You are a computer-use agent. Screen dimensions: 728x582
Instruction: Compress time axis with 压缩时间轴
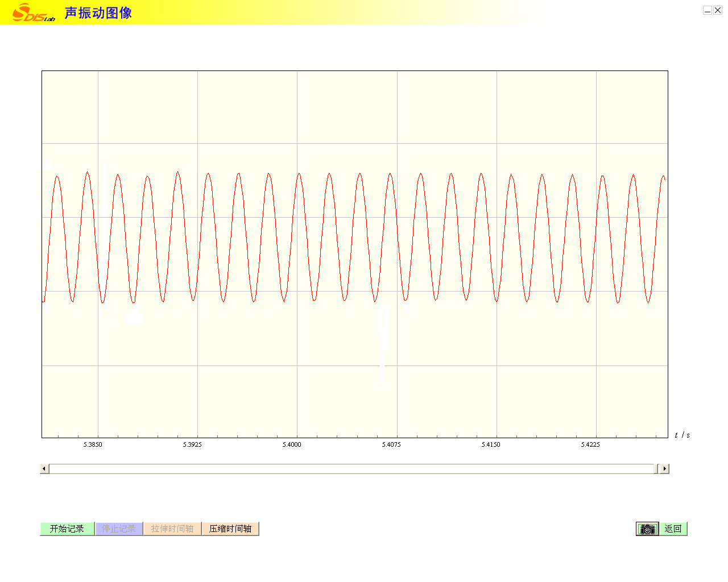[230, 529]
